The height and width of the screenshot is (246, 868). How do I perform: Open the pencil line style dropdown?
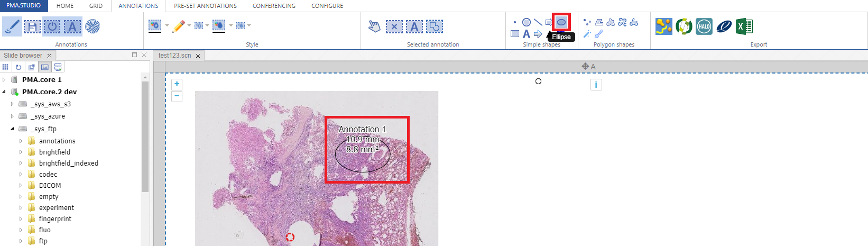(189, 25)
